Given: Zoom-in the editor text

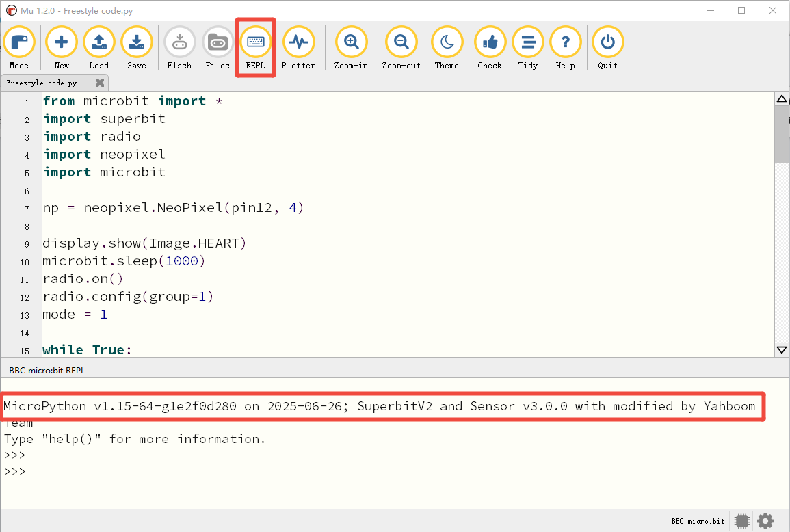Looking at the screenshot, I should tap(351, 48).
